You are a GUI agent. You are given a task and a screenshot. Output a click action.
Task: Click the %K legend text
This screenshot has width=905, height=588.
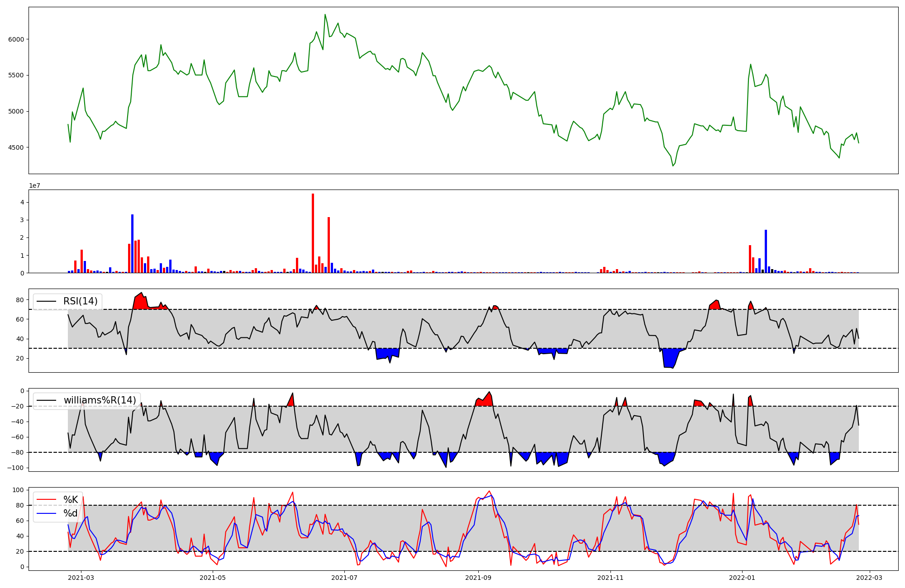(71, 500)
